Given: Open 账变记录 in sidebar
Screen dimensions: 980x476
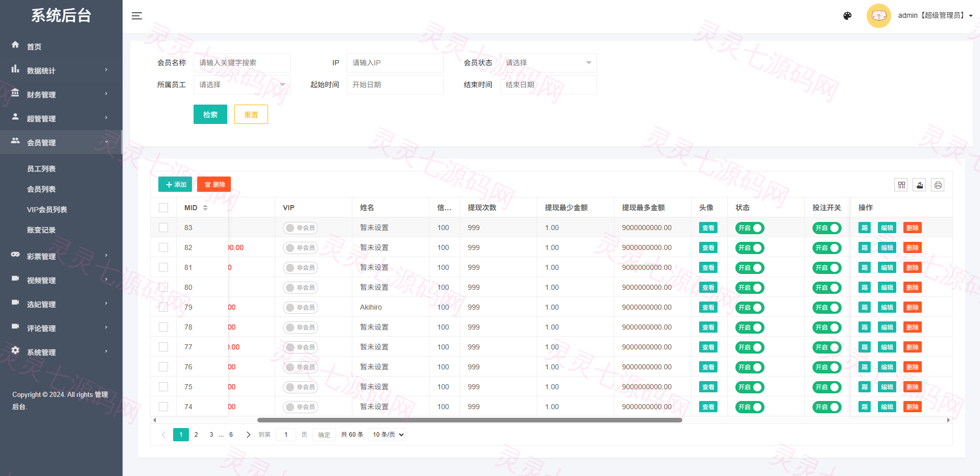Looking at the screenshot, I should 41,230.
